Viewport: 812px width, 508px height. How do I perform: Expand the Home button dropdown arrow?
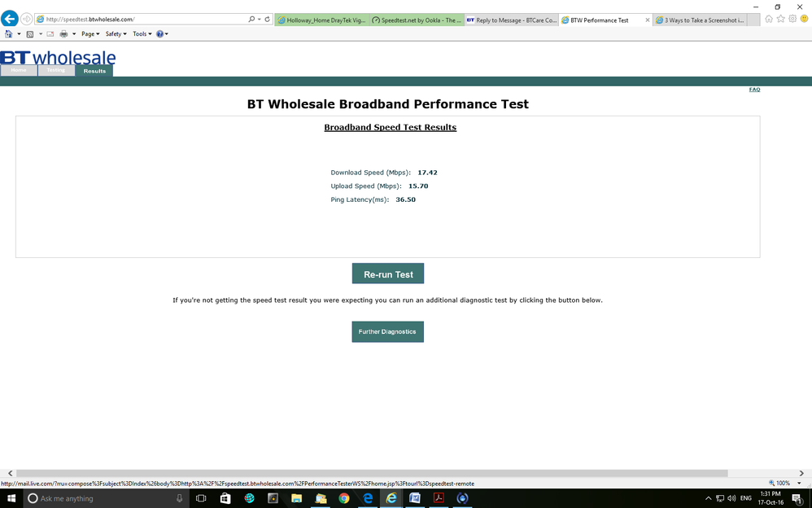(19, 33)
